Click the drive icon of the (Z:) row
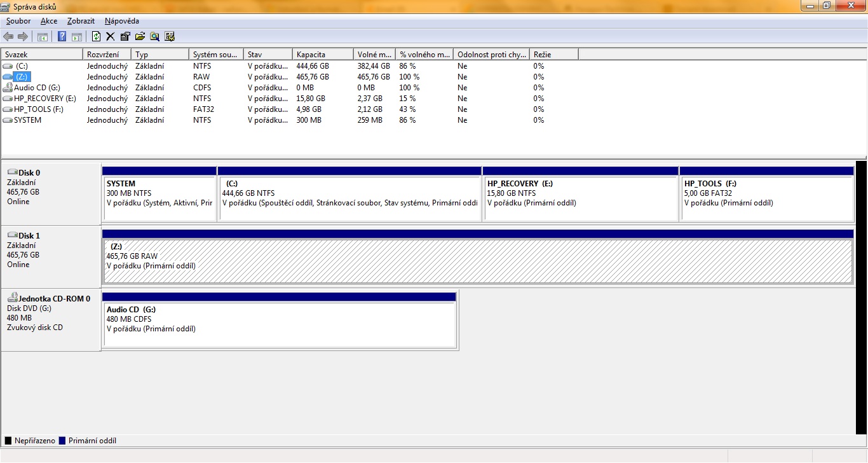 [8, 77]
